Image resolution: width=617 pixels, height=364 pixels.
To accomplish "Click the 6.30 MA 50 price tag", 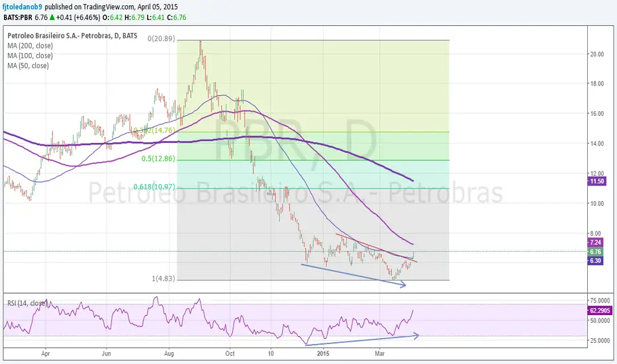I will [595, 261].
